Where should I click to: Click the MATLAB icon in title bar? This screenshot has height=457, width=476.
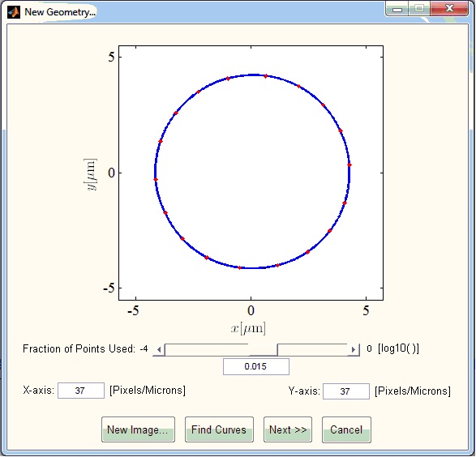[x=14, y=12]
